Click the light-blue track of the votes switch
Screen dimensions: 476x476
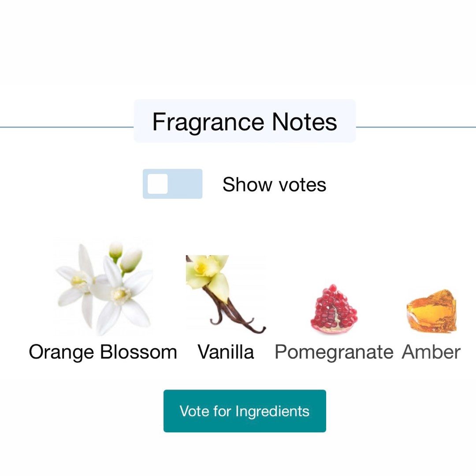click(x=187, y=184)
